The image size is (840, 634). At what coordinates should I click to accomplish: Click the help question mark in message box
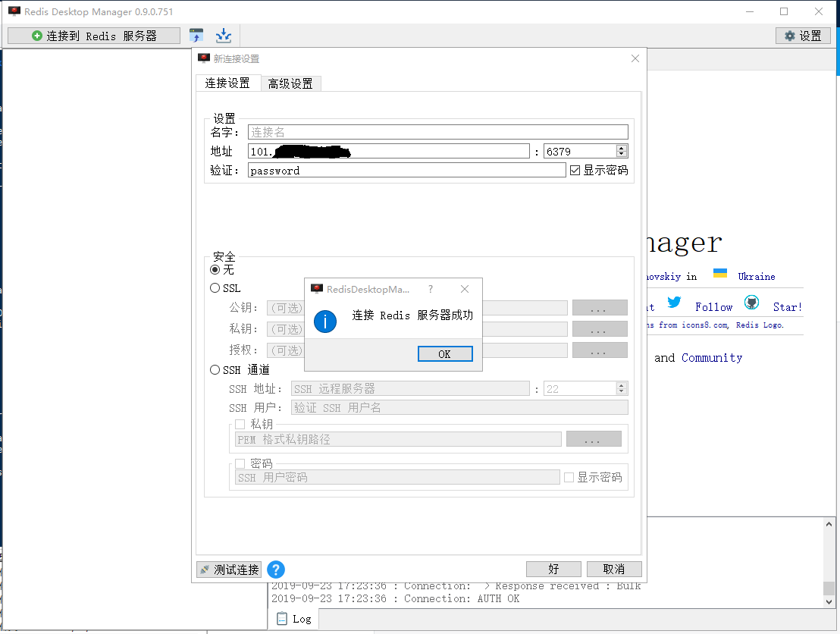[430, 289]
